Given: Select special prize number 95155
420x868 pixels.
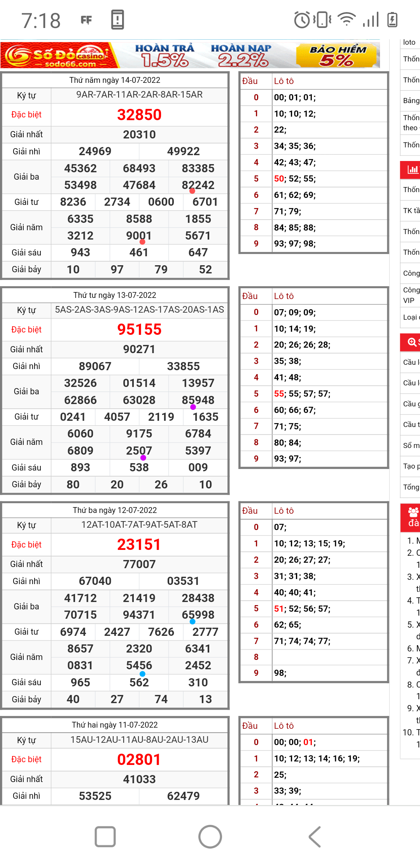Looking at the screenshot, I should coord(139,330).
